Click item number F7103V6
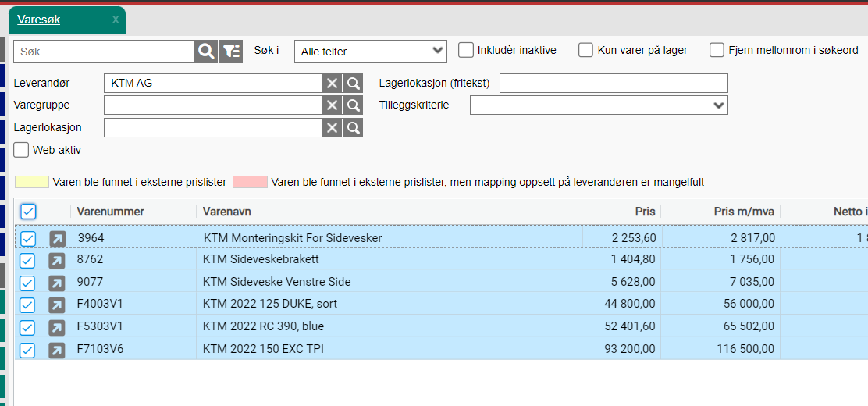 100,349
